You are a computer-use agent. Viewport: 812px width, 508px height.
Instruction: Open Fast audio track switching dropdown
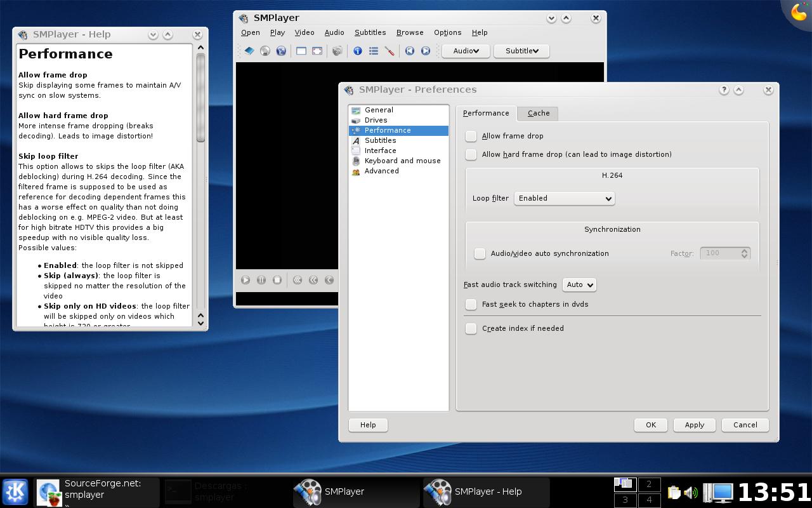pos(579,284)
